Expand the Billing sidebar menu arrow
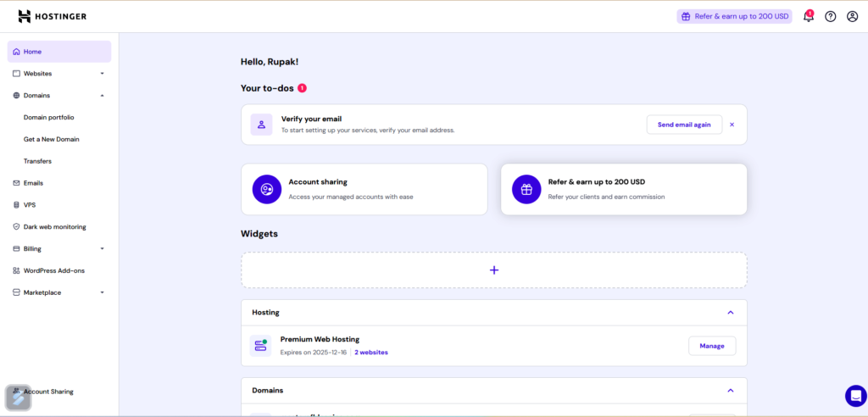The image size is (868, 417). click(x=102, y=248)
